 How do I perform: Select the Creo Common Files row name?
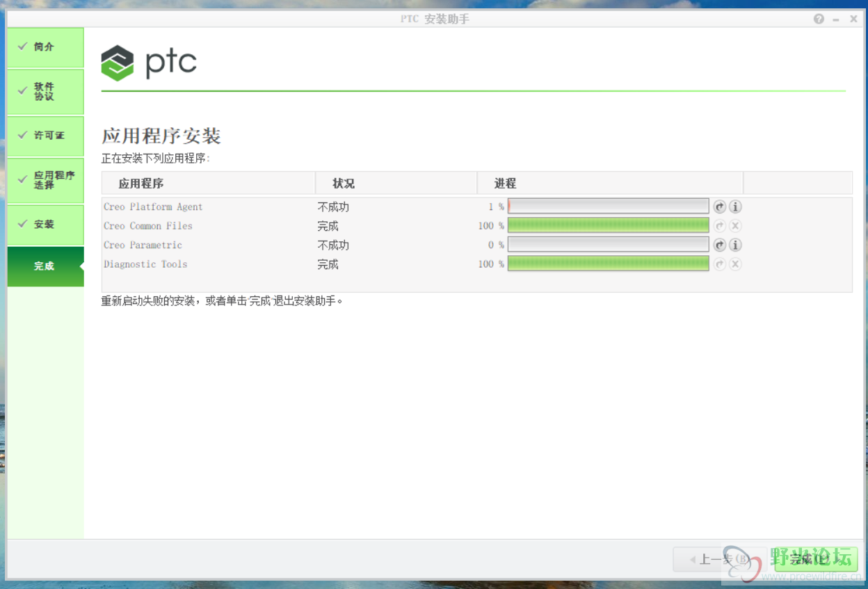[148, 225]
